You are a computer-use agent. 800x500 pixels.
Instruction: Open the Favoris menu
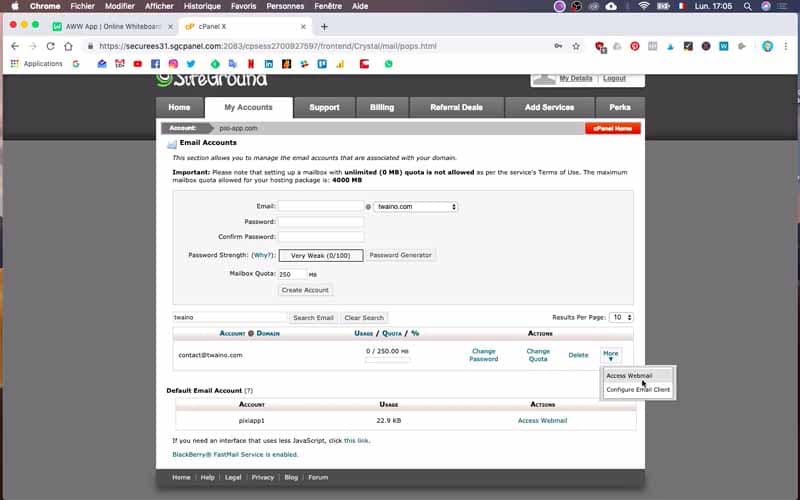[x=243, y=6]
